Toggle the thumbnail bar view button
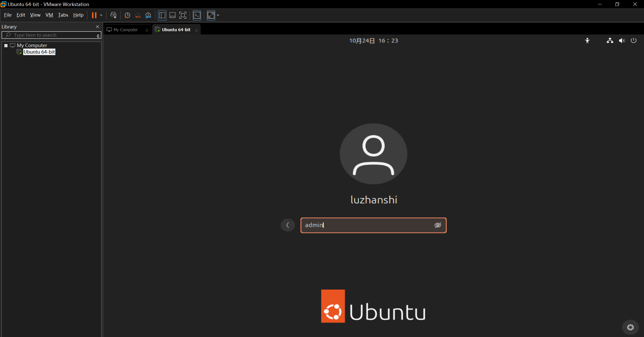 coord(172,15)
